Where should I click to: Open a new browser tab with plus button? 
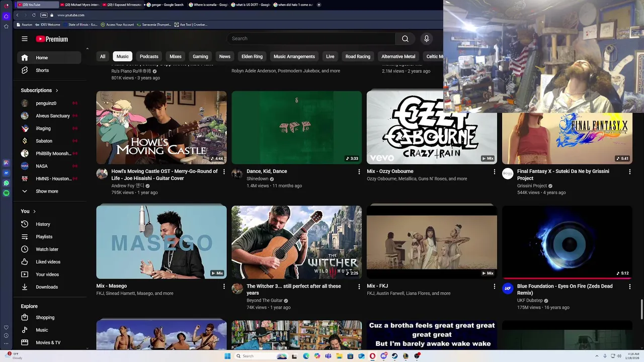coord(318,5)
